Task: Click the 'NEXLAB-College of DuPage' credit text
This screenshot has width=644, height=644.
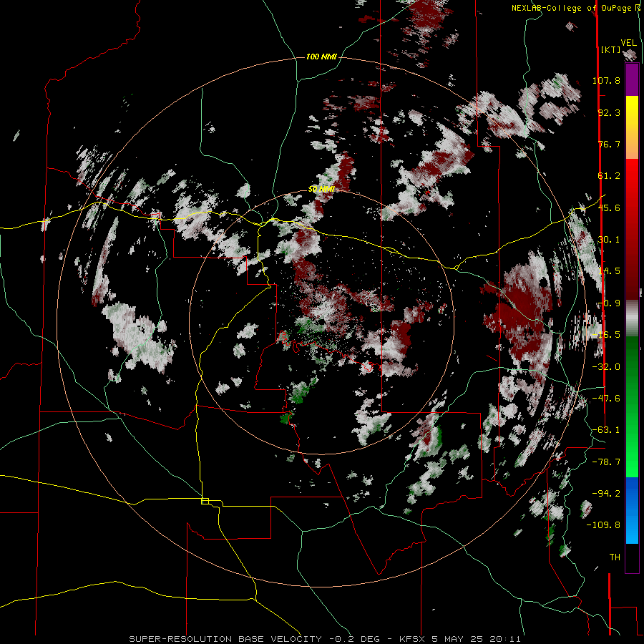Action: click(572, 8)
